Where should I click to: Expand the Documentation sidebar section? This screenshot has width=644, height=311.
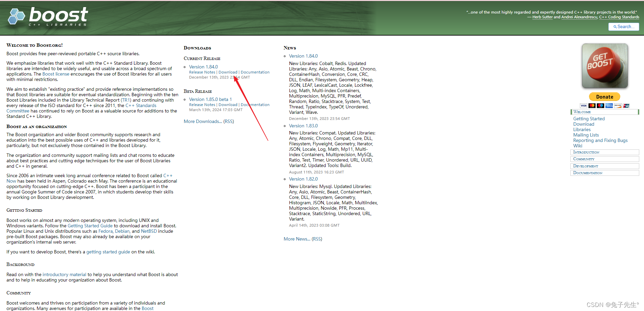[x=605, y=173]
